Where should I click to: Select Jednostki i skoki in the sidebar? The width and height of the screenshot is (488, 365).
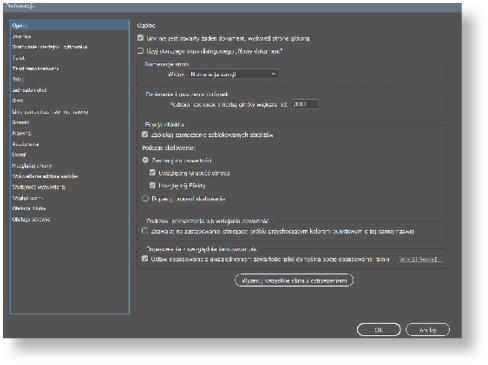(29, 90)
